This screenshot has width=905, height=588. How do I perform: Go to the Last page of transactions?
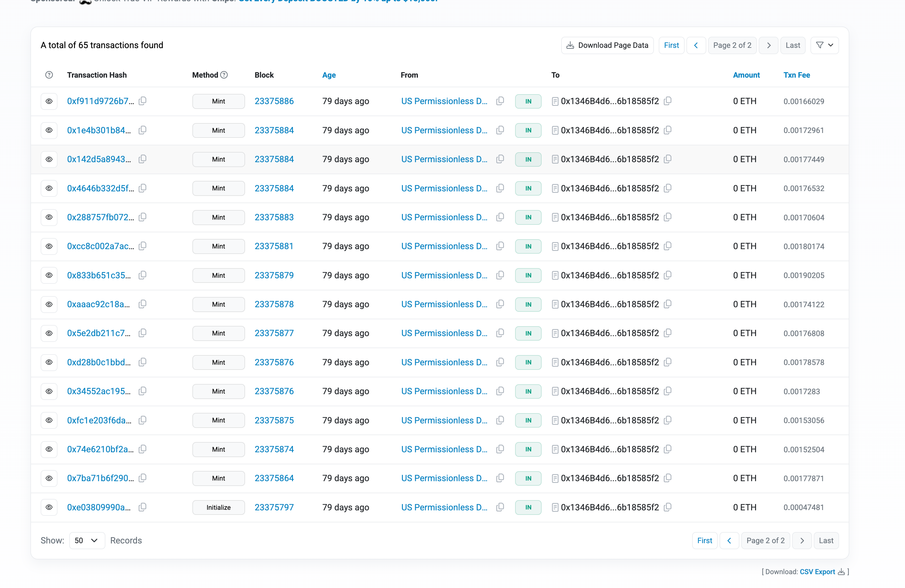click(x=793, y=45)
